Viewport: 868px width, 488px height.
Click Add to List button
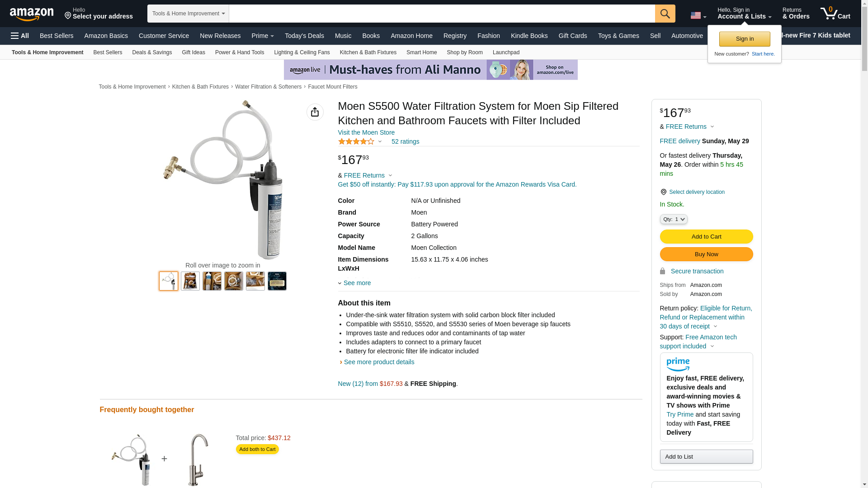(x=706, y=456)
